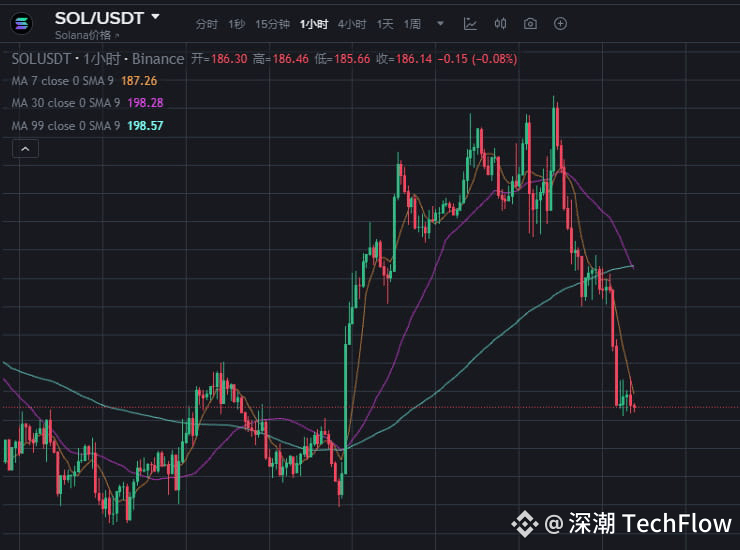Image resolution: width=740 pixels, height=550 pixels.
Task: Open the indicators line-chart icon
Action: coord(470,24)
